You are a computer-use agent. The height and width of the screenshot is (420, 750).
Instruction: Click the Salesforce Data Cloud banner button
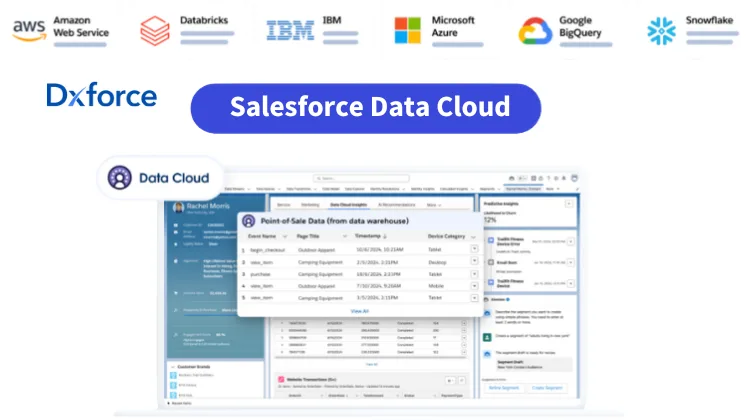(x=366, y=108)
